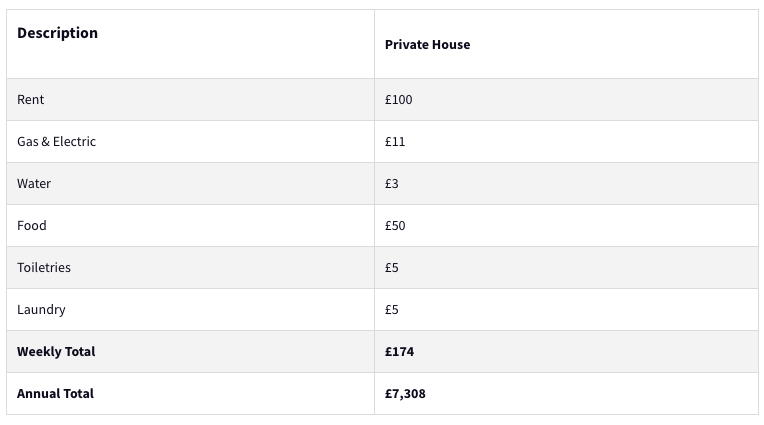Click the £50 food amount
Viewport: 764px width, 425px height.
tap(395, 226)
